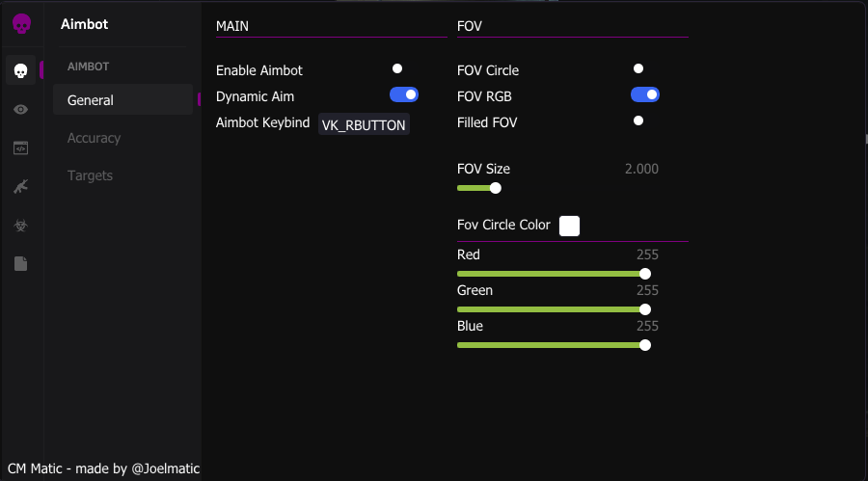The width and height of the screenshot is (868, 481).
Task: Open the Fov Circle Color swatch
Action: pyautogui.click(x=569, y=226)
